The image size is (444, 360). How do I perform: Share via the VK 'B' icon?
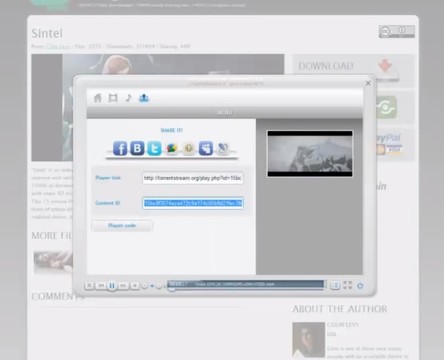[137, 148]
